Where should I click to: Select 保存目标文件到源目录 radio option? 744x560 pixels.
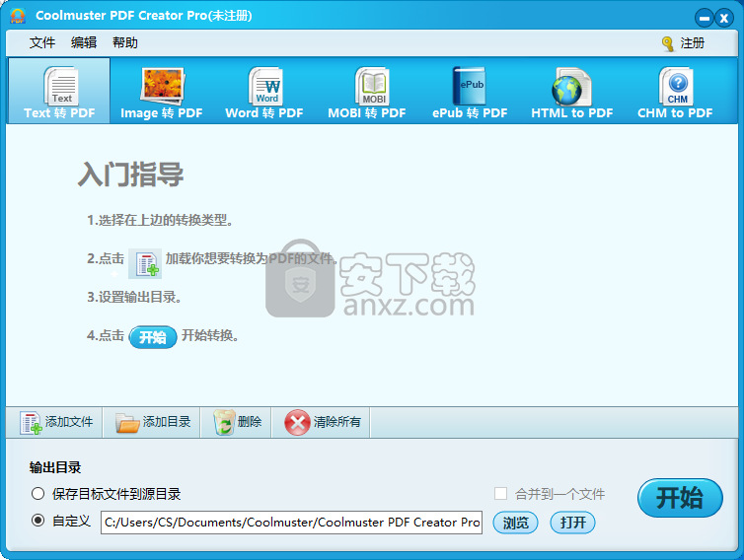[x=37, y=494]
